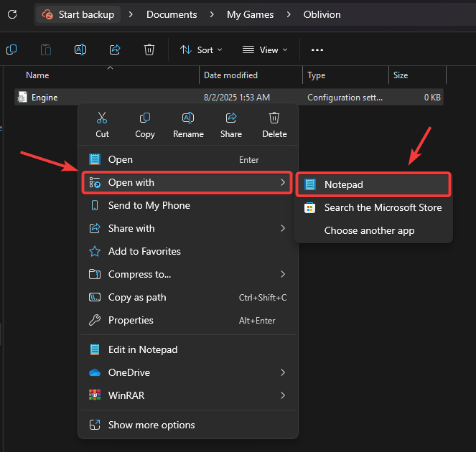Click the refresh icon beside address bar
The image size is (476, 452).
pos(11,14)
